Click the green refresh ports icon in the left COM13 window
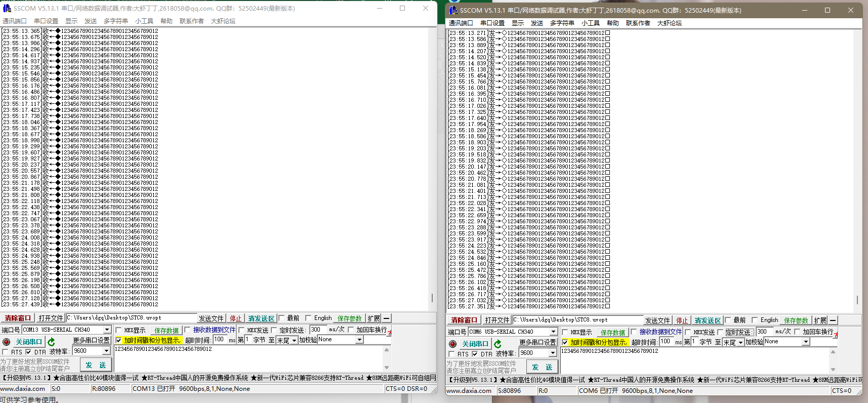The image size is (868, 403). 51,342
